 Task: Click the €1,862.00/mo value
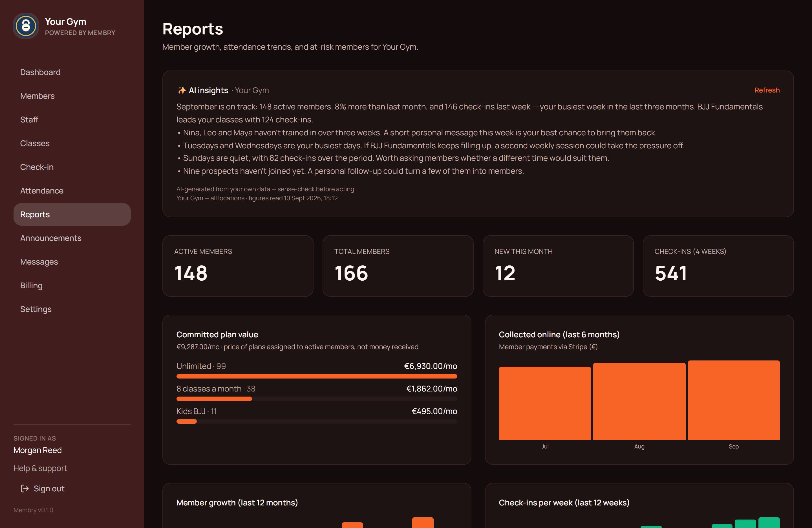[432, 388]
